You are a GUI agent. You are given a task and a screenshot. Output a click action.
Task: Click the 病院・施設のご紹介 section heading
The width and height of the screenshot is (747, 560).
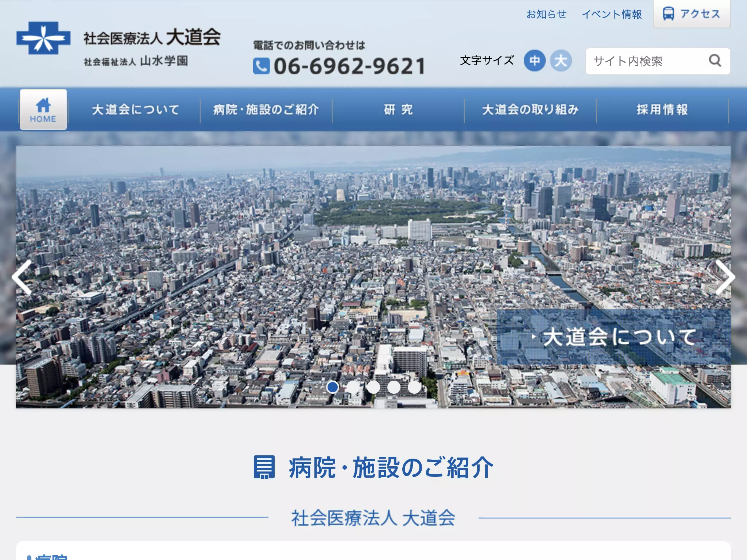point(391,467)
